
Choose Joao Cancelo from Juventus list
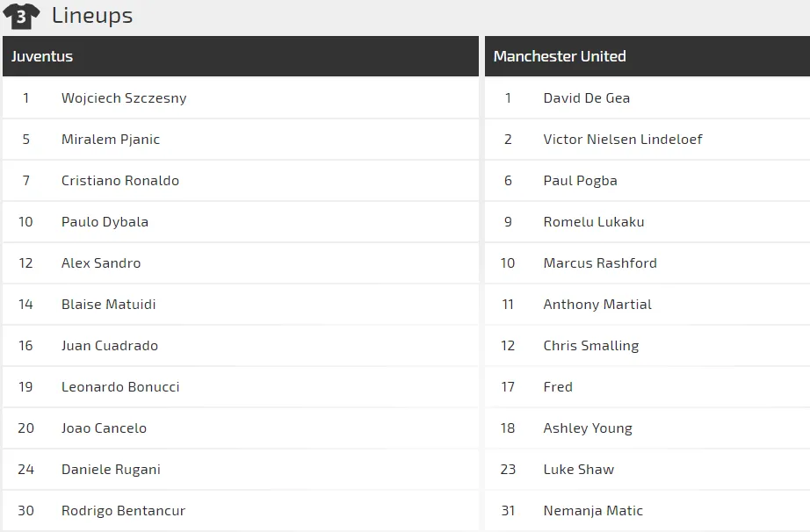[x=104, y=428]
